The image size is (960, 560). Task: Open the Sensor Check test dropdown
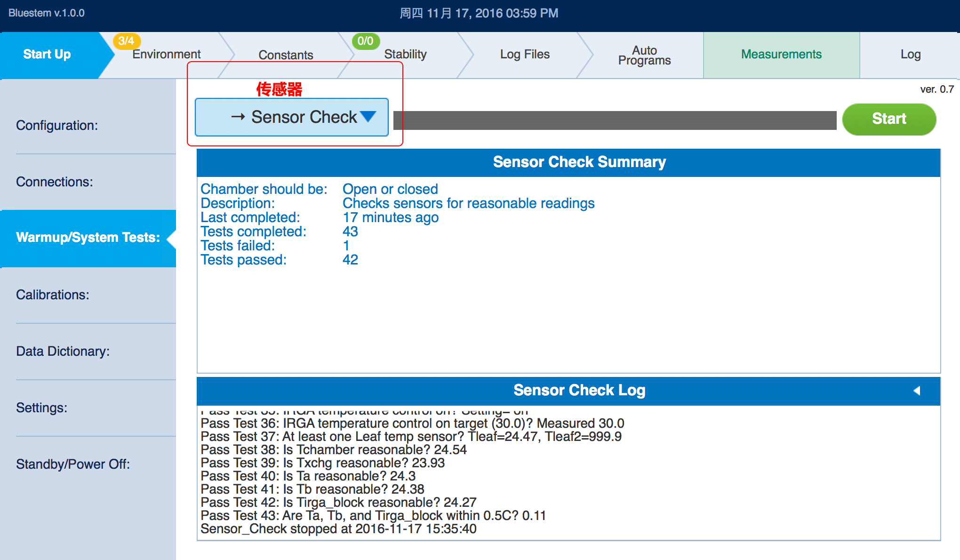[x=292, y=117]
